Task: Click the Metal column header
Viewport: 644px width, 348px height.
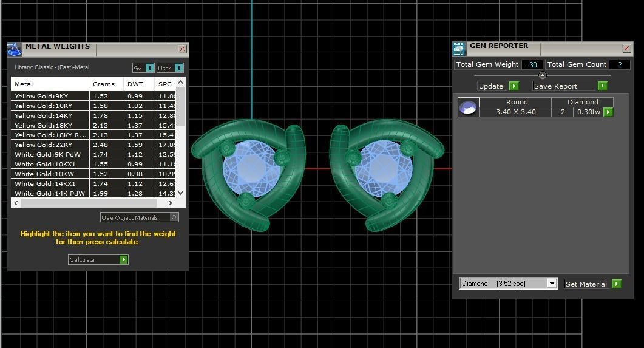Action: pos(50,84)
